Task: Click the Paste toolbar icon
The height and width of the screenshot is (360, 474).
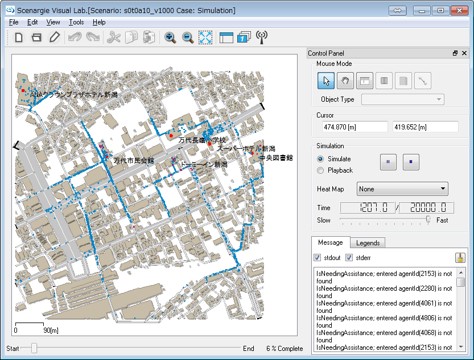Action: click(149, 37)
